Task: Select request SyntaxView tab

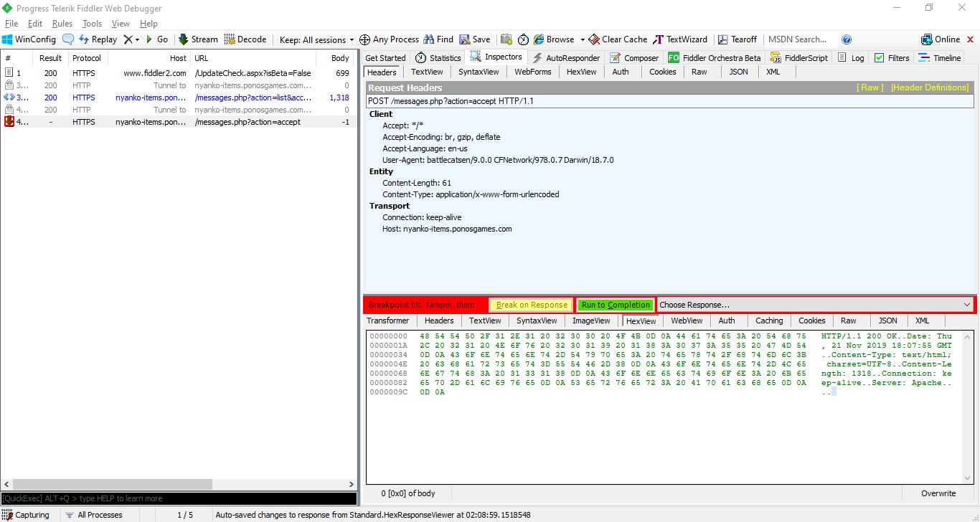Action: click(x=479, y=72)
